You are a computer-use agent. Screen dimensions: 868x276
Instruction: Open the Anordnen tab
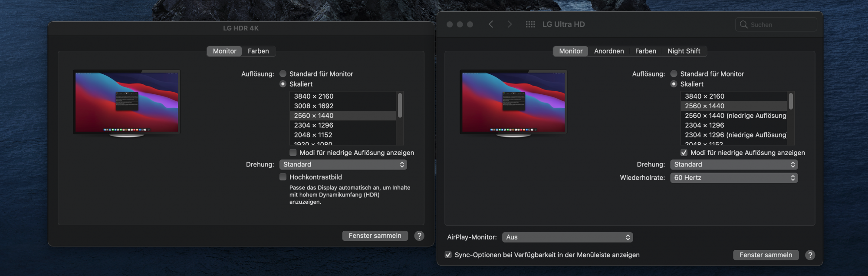pos(609,51)
